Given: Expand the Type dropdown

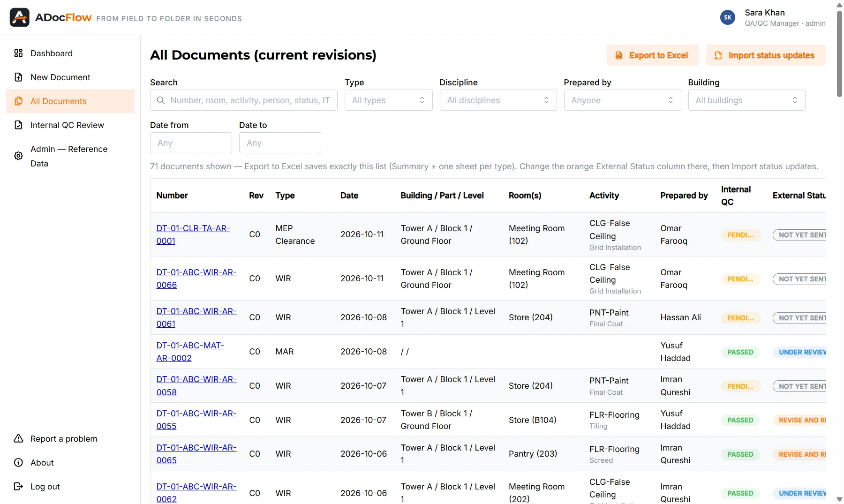Looking at the screenshot, I should point(388,100).
